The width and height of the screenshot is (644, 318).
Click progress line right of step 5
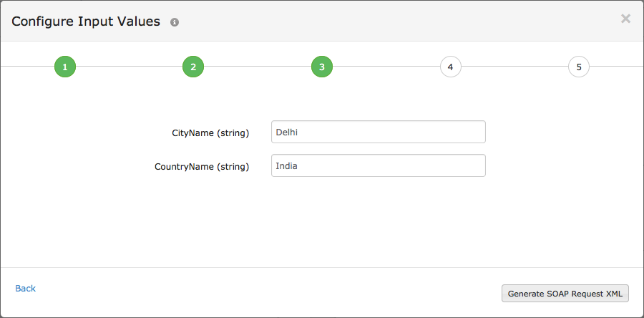pyautogui.click(x=615, y=67)
